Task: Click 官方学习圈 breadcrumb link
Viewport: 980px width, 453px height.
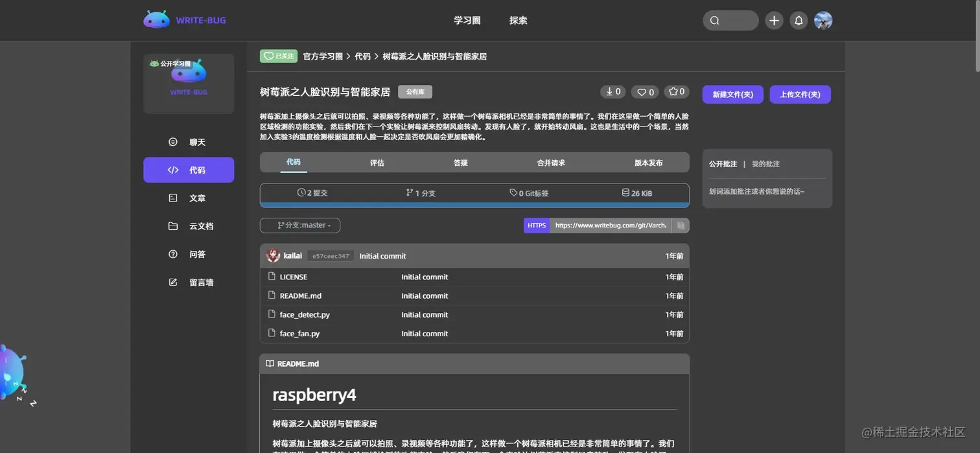Action: tap(323, 56)
